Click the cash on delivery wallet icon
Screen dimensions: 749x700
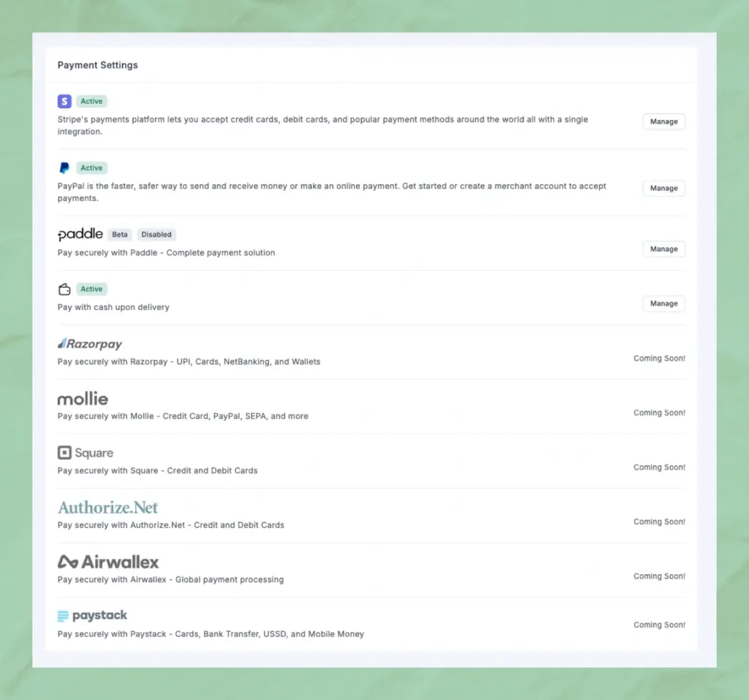coord(64,289)
